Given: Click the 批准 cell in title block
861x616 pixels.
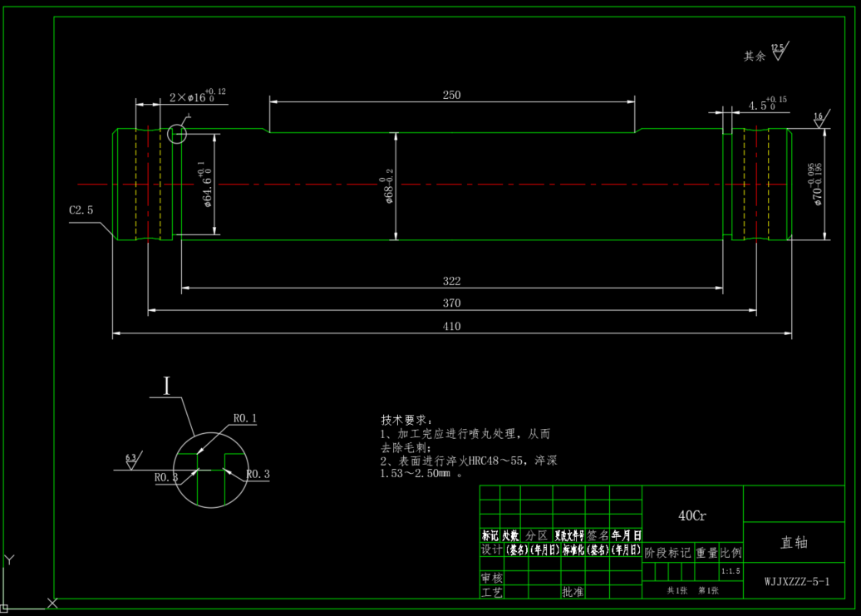Looking at the screenshot, I should pyautogui.click(x=573, y=592).
